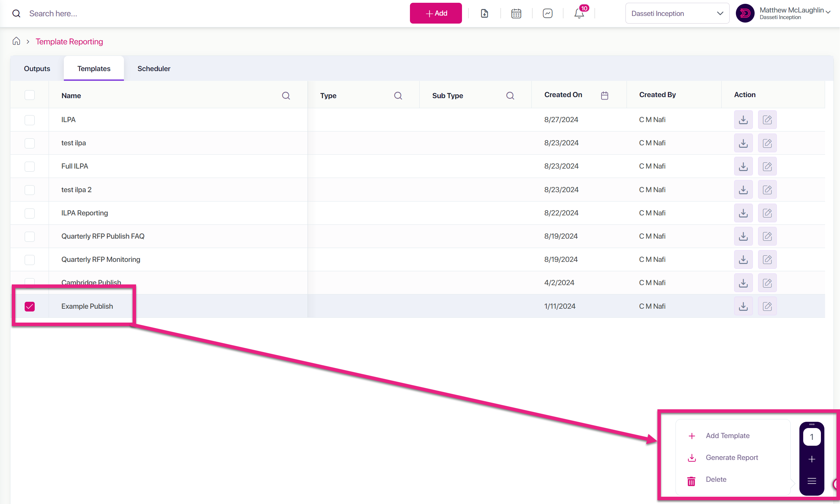Search the Type column
The height and width of the screenshot is (504, 840).
pyautogui.click(x=398, y=96)
